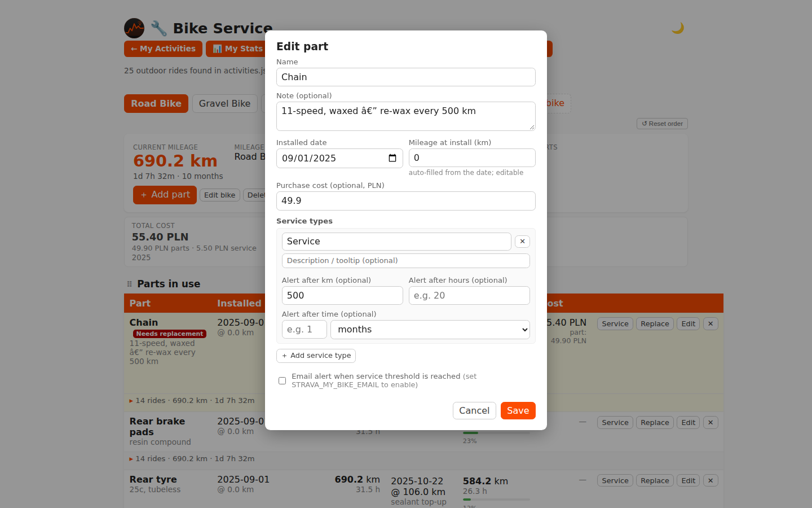Screen dimensions: 812x508
Task: Click the app logo avatar beside Bike Service
Action: point(134,28)
